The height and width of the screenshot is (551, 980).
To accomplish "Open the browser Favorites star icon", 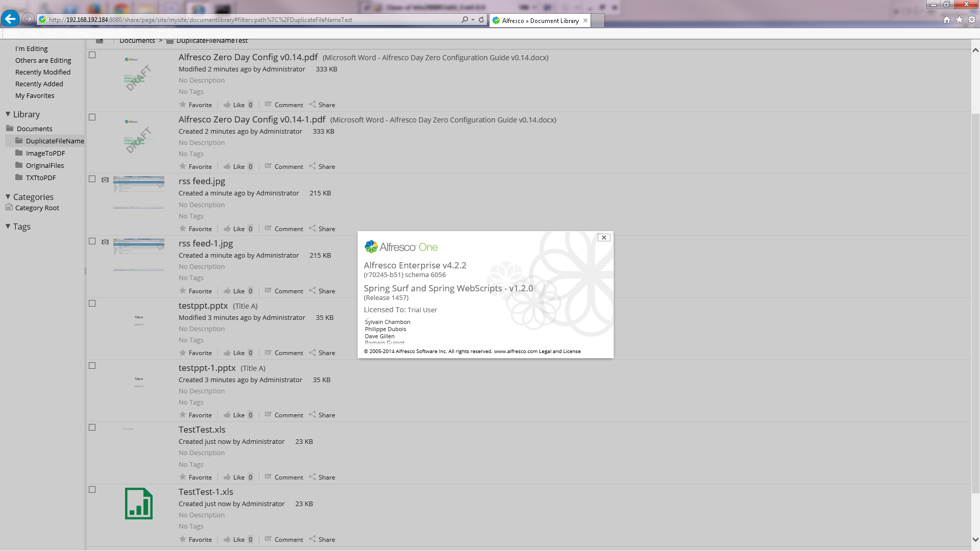I will point(960,19).
